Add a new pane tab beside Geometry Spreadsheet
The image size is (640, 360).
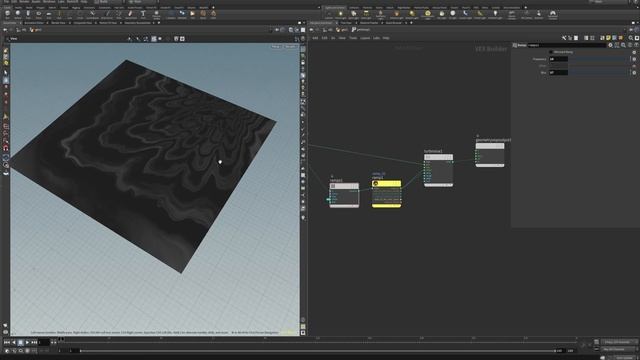click(159, 23)
